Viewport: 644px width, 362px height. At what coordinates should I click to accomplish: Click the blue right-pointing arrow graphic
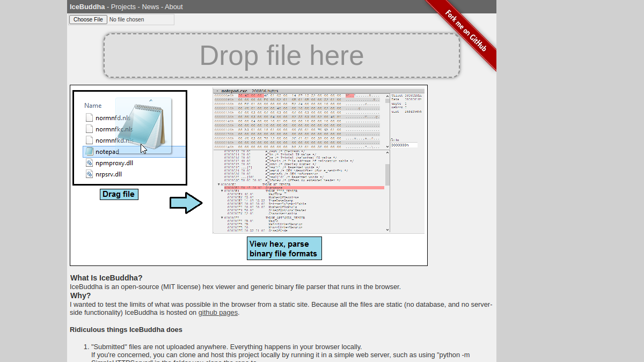pyautogui.click(x=186, y=203)
